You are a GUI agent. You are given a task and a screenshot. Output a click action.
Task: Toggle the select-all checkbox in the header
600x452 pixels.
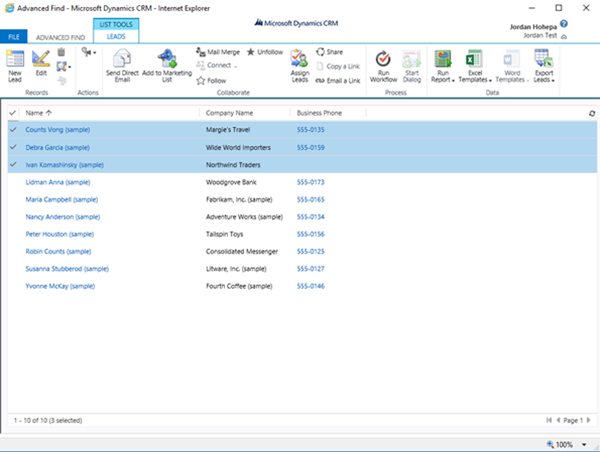coord(12,113)
